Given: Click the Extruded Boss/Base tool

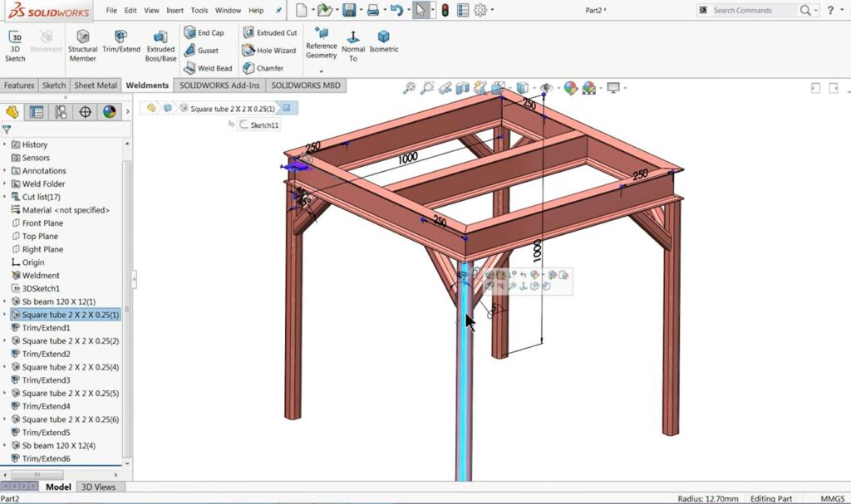Looking at the screenshot, I should click(x=160, y=43).
